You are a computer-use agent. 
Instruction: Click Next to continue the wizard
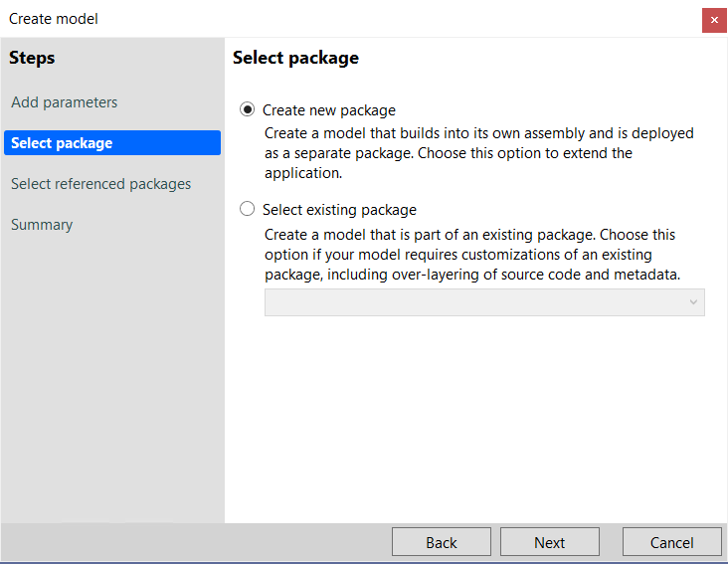[x=550, y=542]
